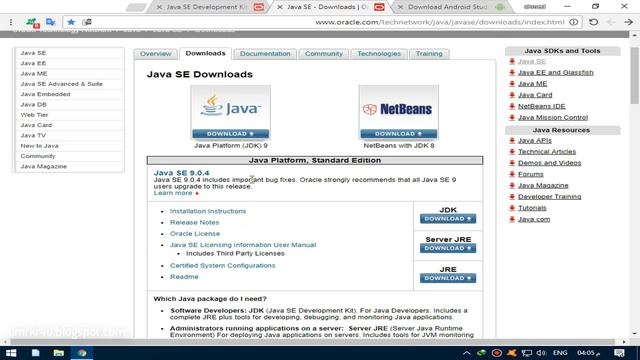Image resolution: width=640 pixels, height=360 pixels.
Task: Open Demos and Videos link
Action: tap(549, 163)
